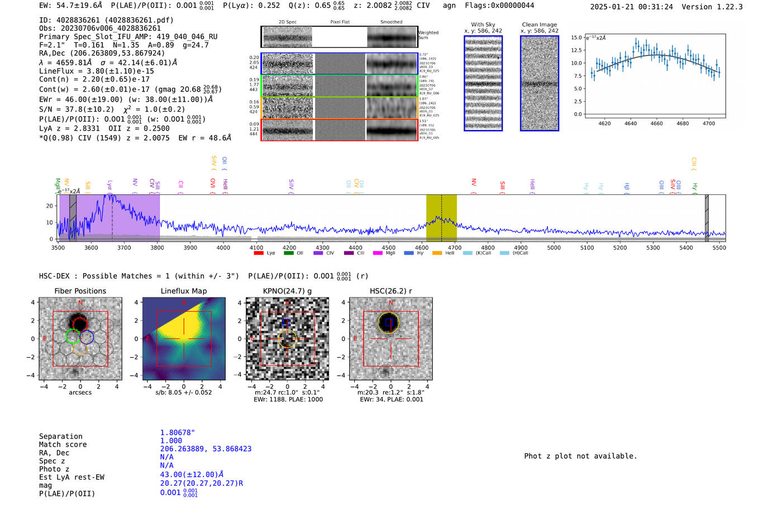Click the Fiber Positions cutout image

pos(80,338)
